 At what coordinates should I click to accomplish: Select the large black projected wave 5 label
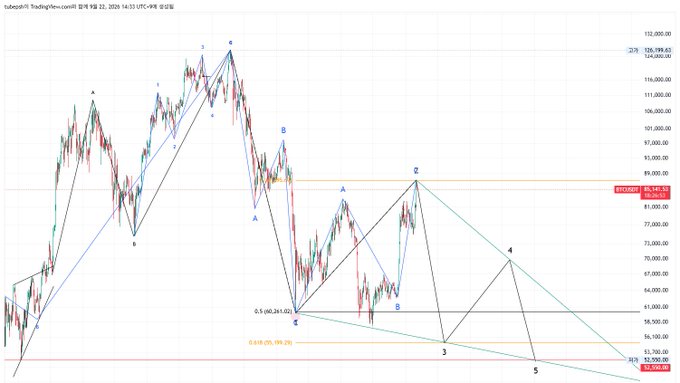click(536, 371)
